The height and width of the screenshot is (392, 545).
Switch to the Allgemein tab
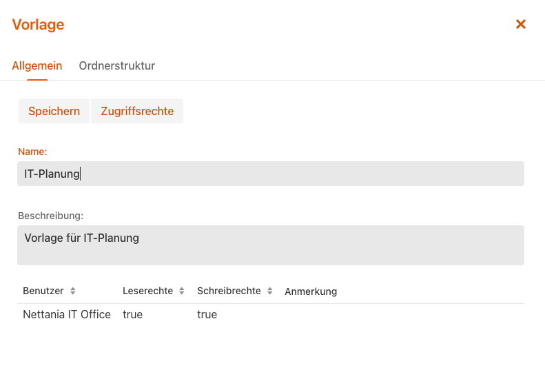click(37, 66)
